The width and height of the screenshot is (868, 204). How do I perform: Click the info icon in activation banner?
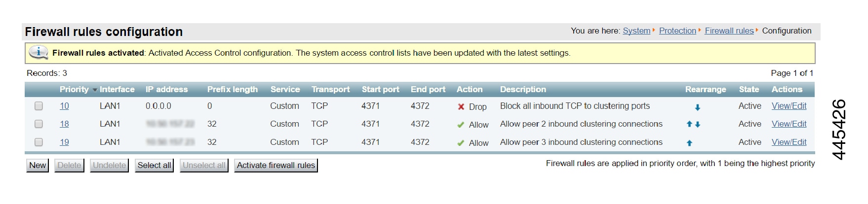point(38,52)
